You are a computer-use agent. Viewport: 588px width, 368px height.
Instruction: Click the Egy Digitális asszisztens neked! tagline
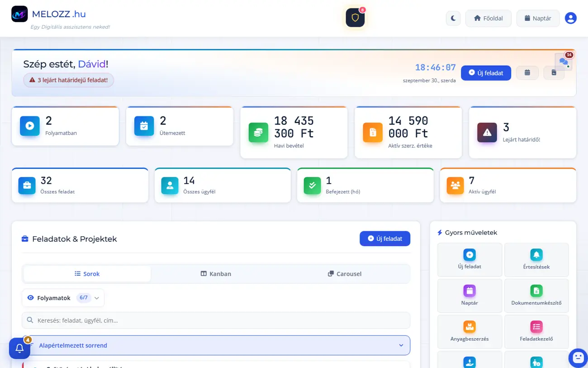coord(70,27)
